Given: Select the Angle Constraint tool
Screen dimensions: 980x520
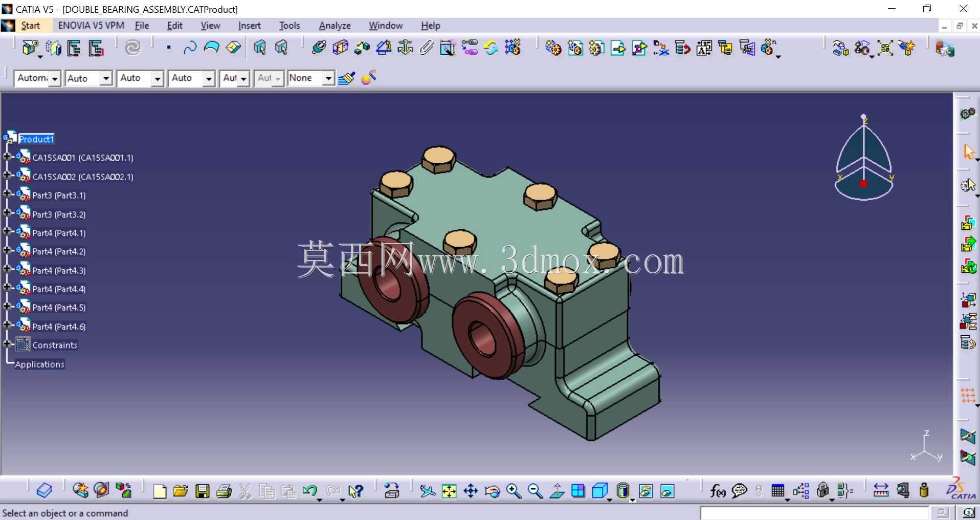Looking at the screenshot, I should pos(384,48).
